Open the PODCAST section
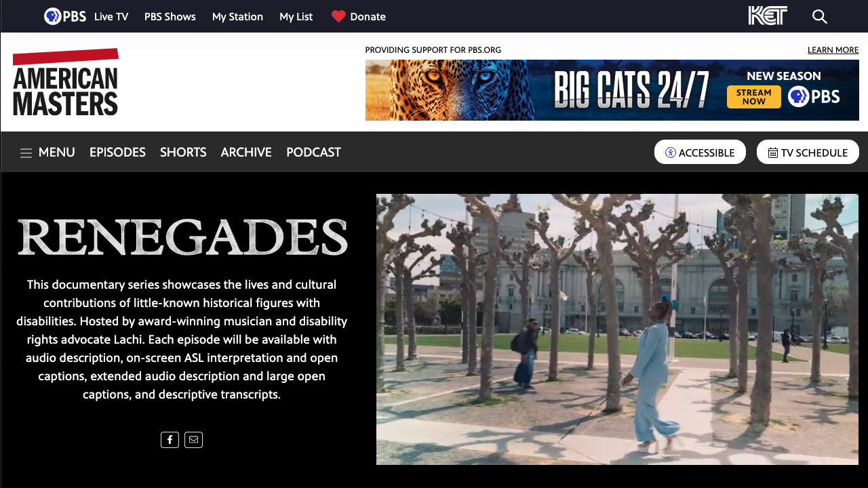Screen dimensions: 868x488 [x=313, y=152]
